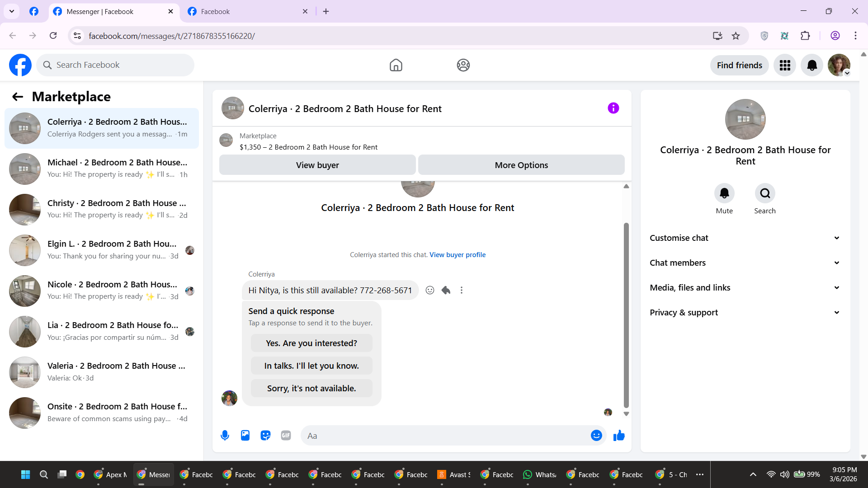Click the View buyer button
Image resolution: width=868 pixels, height=488 pixels.
[317, 165]
